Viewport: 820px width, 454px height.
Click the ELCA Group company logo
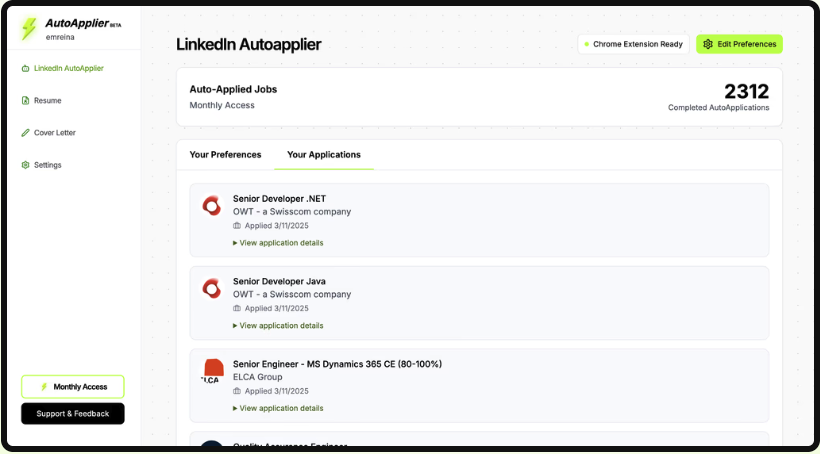click(211, 371)
